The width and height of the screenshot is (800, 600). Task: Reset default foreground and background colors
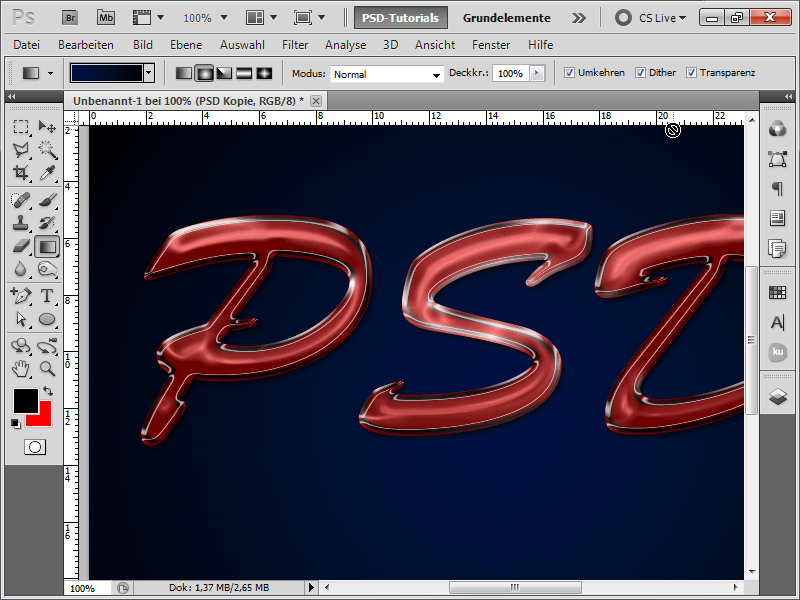(16, 423)
